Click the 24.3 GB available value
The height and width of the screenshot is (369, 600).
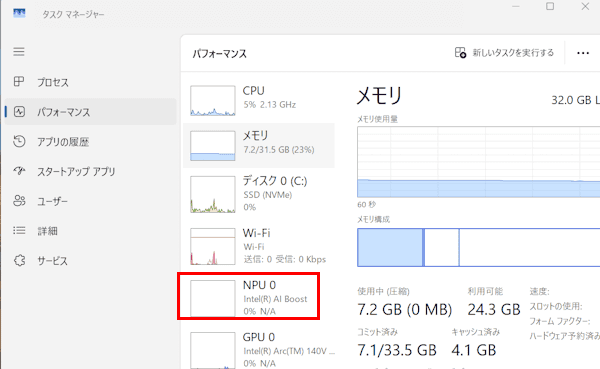(494, 309)
